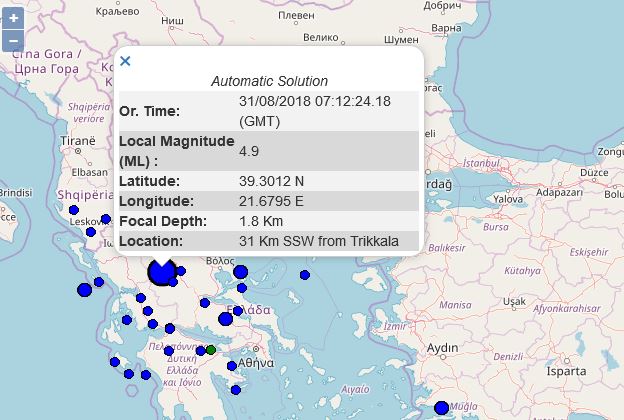Click the green earthquake marker
Image resolution: width=624 pixels, height=420 pixels.
coord(211,349)
